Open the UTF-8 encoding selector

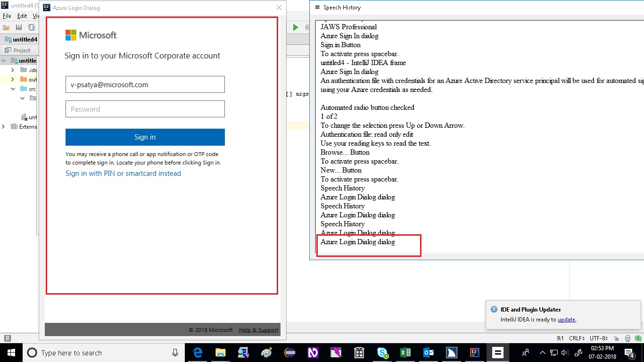click(599, 338)
